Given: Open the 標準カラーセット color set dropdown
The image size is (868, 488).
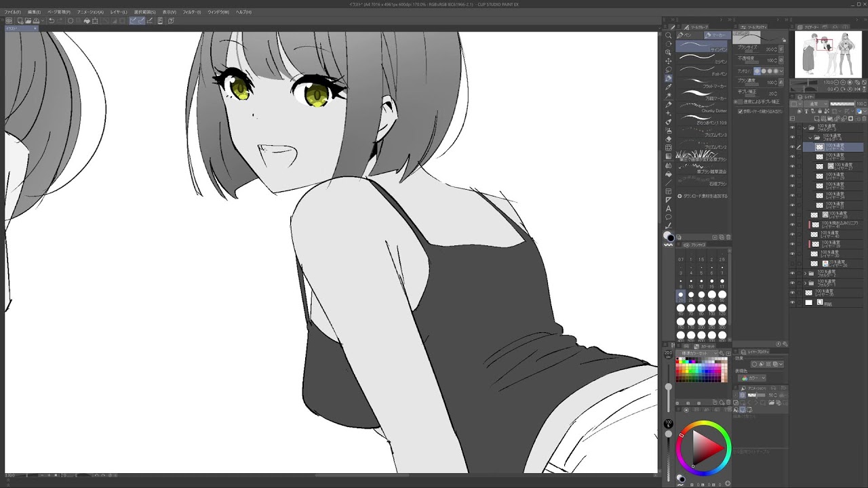Looking at the screenshot, I should [x=698, y=353].
